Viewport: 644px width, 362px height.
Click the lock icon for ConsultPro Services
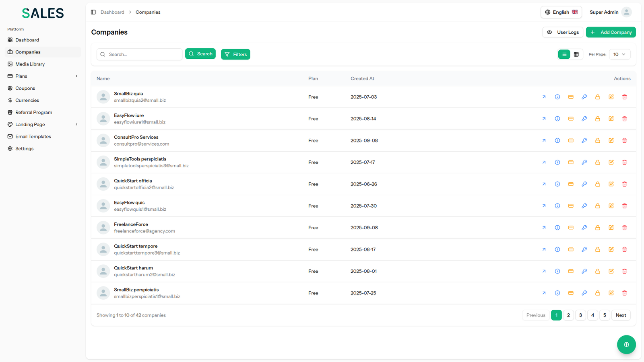598,140
